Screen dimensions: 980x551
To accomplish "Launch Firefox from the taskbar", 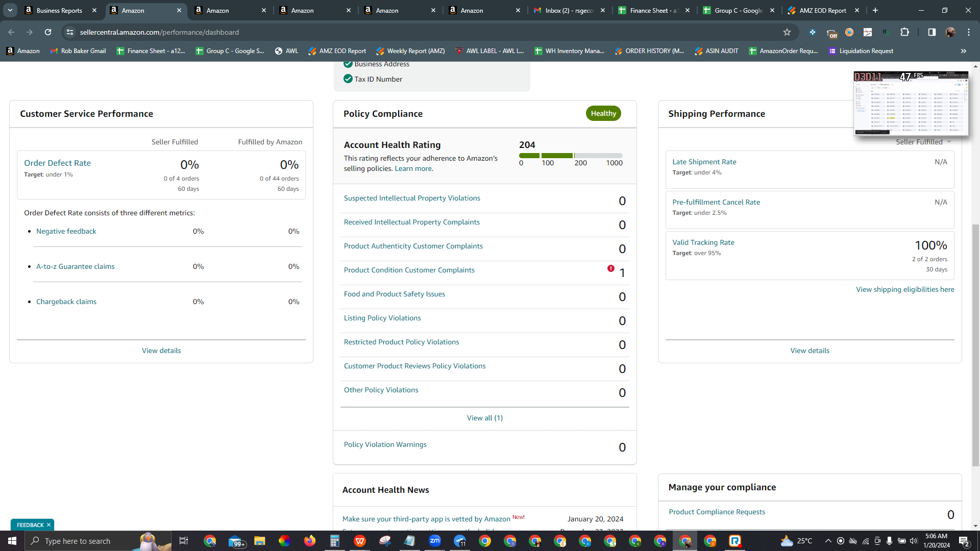I will (310, 541).
